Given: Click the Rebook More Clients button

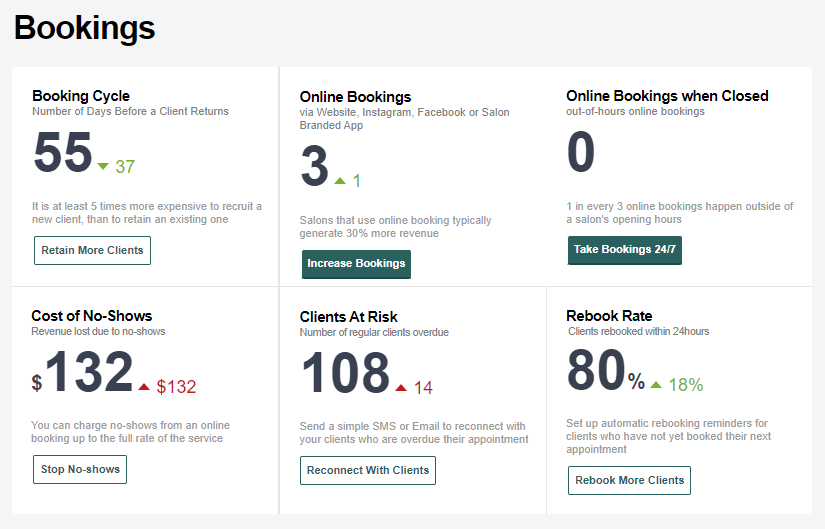Looking at the screenshot, I should [x=629, y=481].
